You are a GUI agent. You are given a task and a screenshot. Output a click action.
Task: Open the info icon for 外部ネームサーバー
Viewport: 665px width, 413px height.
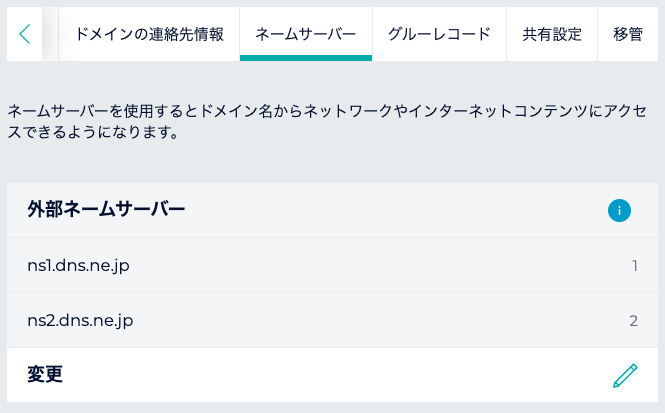tap(620, 210)
